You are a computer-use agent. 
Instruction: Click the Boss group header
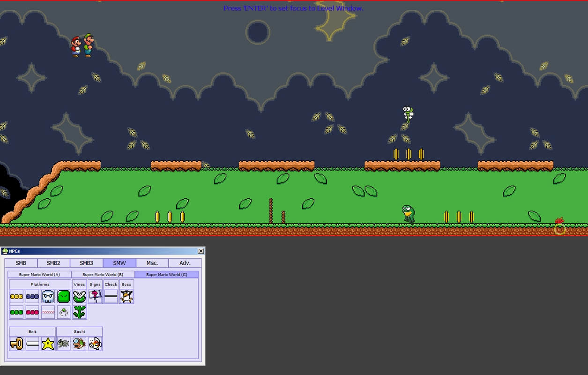click(x=127, y=284)
